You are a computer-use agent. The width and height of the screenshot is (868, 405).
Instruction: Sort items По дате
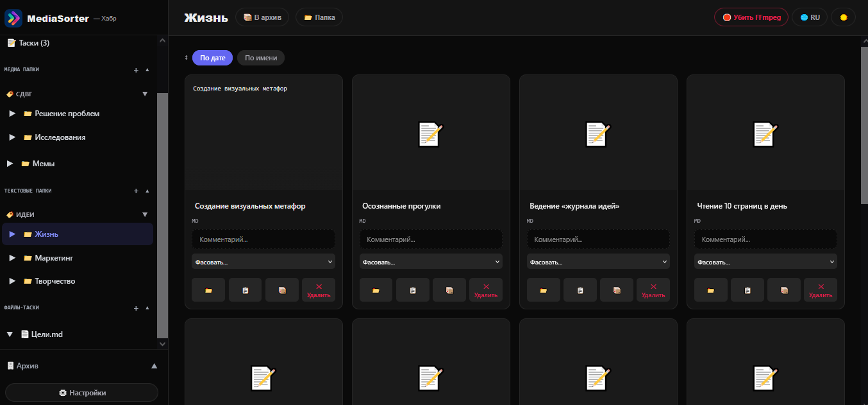click(212, 58)
